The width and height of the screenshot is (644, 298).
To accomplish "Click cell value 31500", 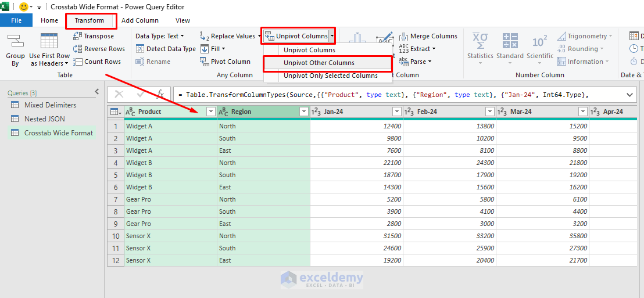I will click(356, 236).
